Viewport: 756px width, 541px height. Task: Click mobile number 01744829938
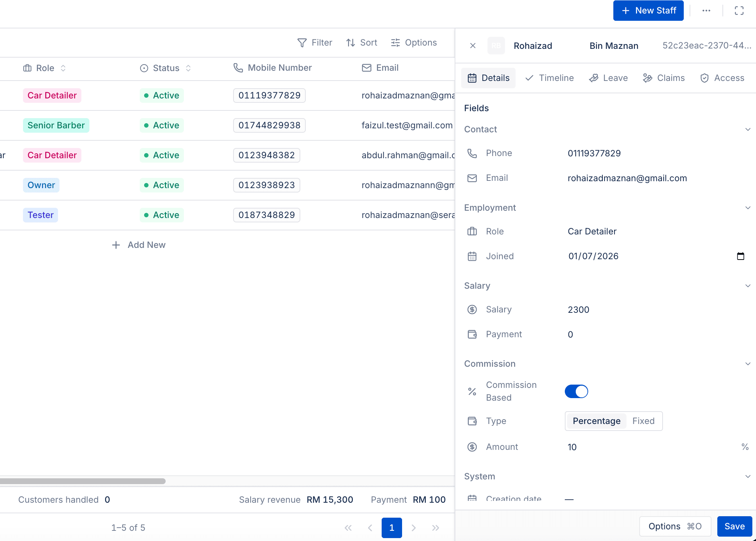pyautogui.click(x=269, y=125)
